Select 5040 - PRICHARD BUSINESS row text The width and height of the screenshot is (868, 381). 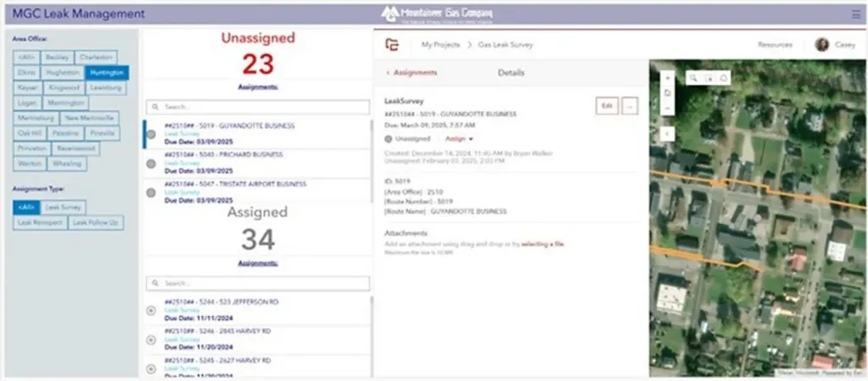pyautogui.click(x=224, y=154)
